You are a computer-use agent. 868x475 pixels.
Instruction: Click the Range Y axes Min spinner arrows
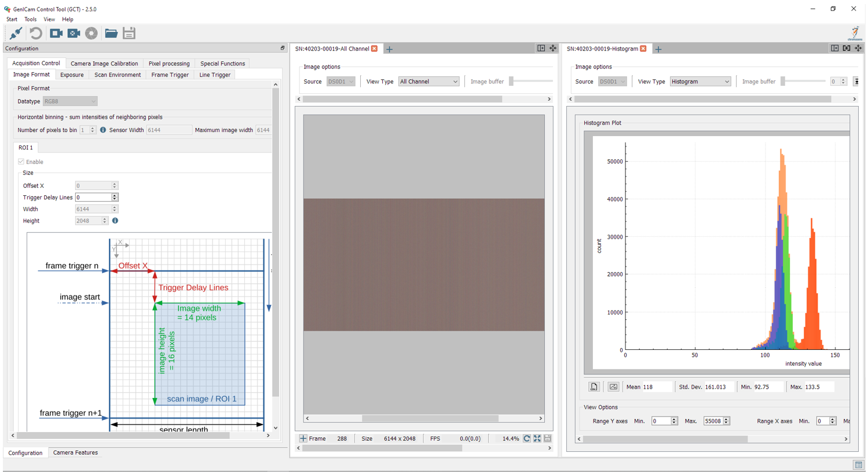[674, 421]
